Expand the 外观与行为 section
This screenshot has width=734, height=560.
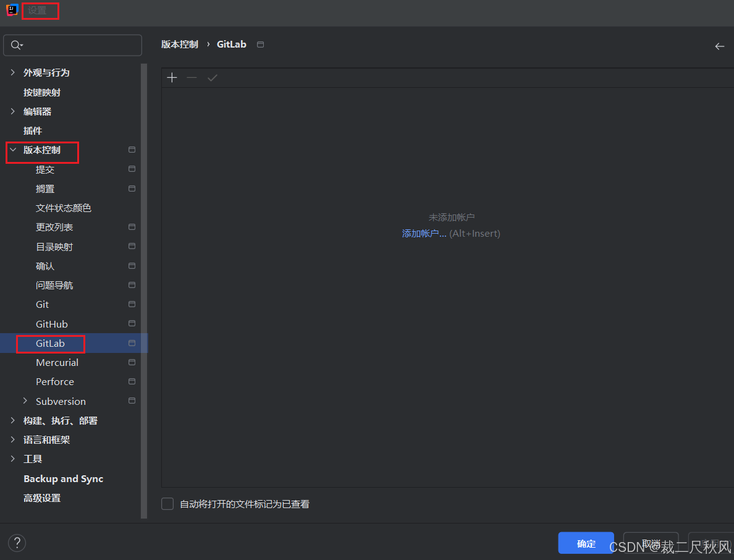tap(13, 72)
